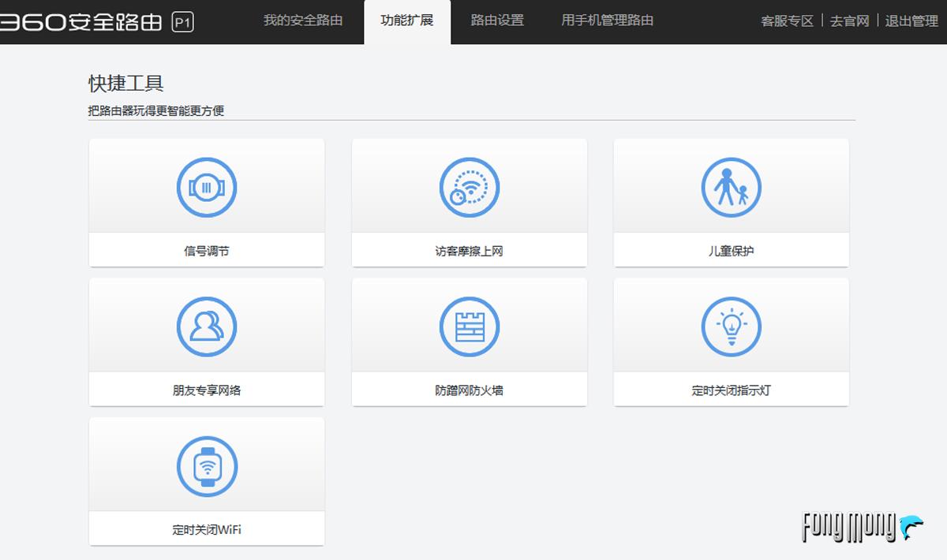947x560 pixels.
Task: Click the 朋友专享网络 friends network icon
Action: tap(207, 327)
